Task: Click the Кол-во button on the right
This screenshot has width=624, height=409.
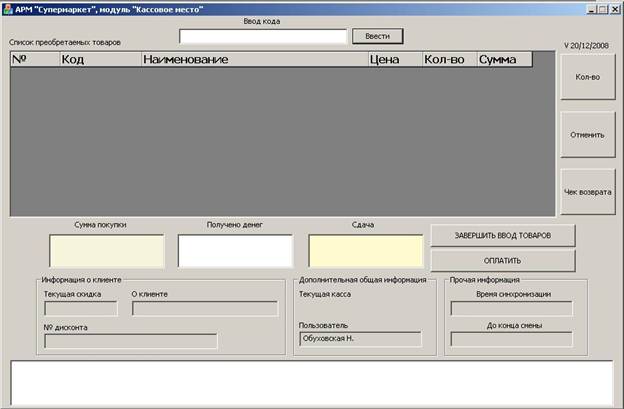Action: [588, 77]
